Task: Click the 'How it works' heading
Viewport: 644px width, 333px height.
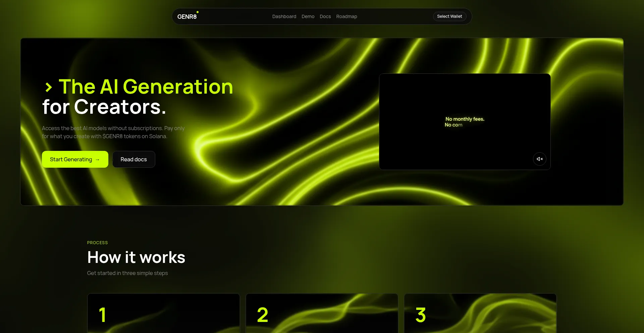Action: point(136,257)
